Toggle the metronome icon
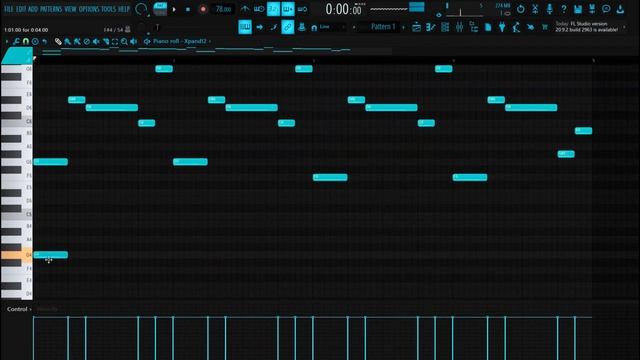 (244, 9)
